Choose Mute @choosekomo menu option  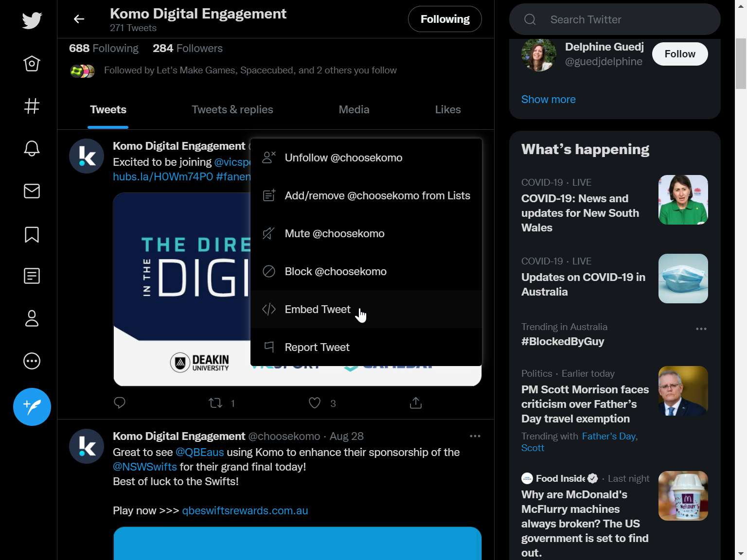click(335, 234)
